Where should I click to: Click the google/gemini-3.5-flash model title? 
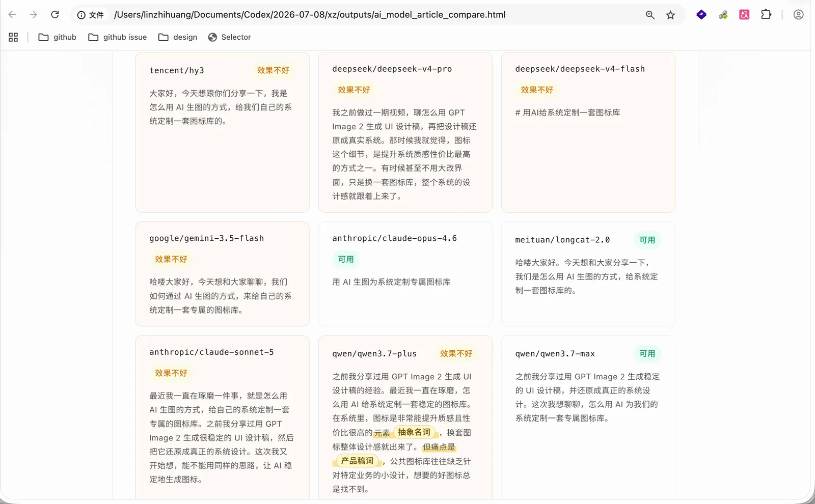pyautogui.click(x=207, y=238)
